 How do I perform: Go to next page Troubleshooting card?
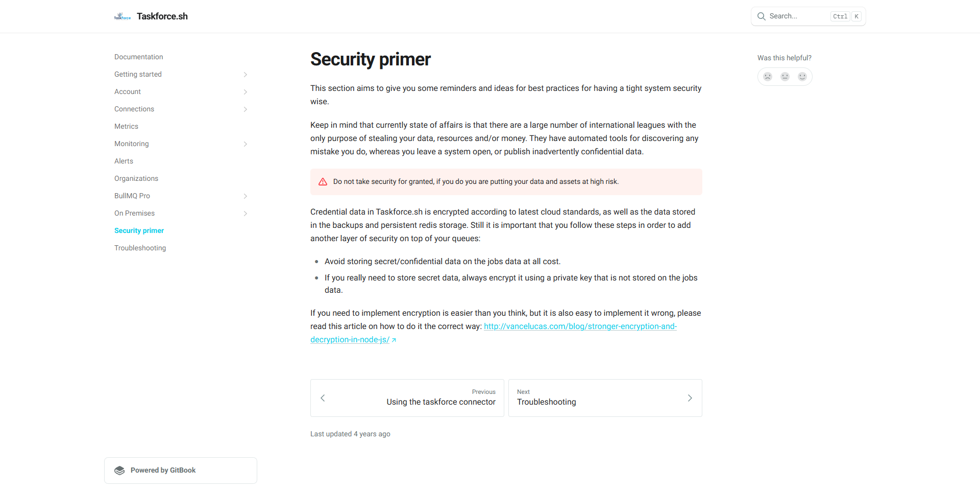(x=605, y=398)
